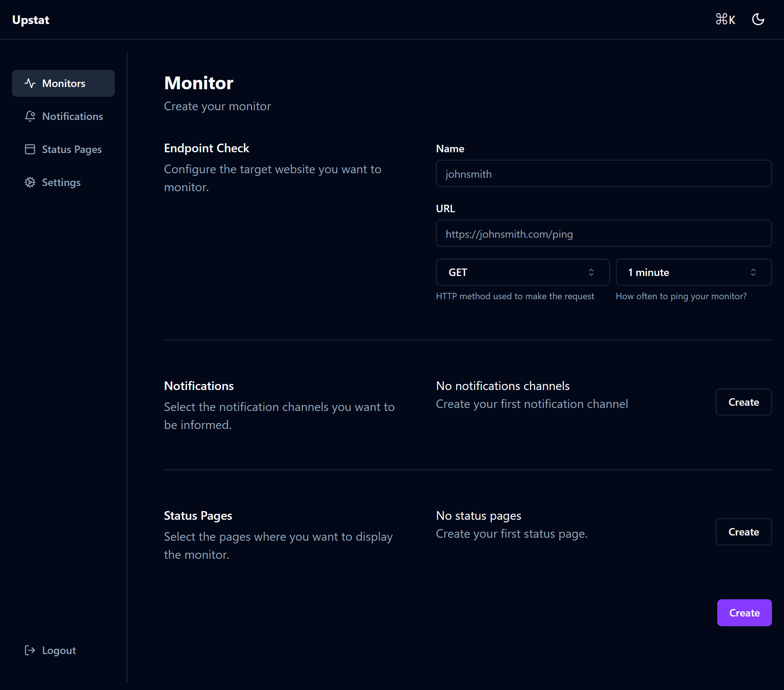Click chevrons on the 1 minute selector
Viewport: 784px width, 690px height.
point(753,272)
